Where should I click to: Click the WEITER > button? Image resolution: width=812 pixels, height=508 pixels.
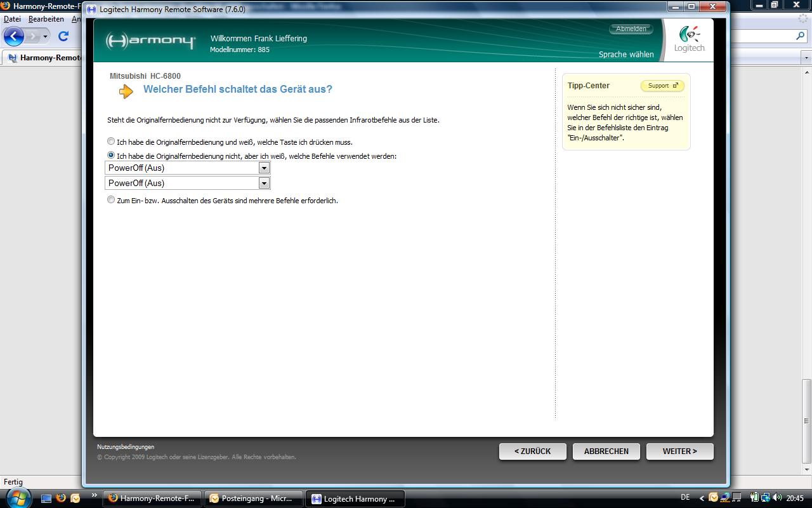[x=679, y=451]
